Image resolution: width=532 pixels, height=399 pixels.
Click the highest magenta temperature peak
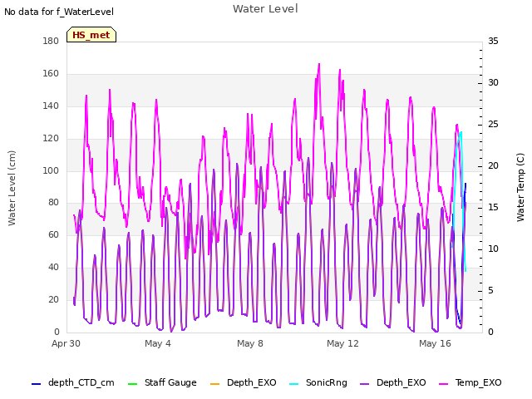tap(319, 64)
